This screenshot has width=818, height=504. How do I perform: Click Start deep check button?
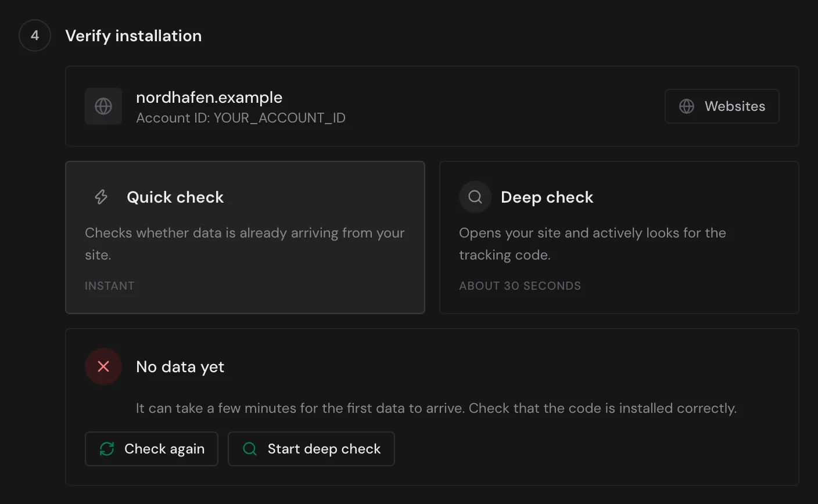point(311,449)
